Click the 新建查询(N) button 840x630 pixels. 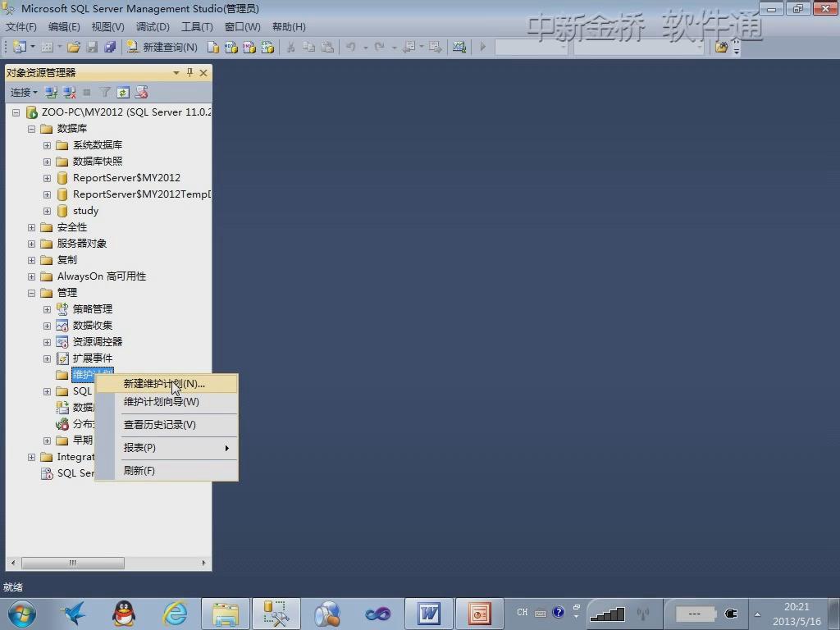coord(162,47)
